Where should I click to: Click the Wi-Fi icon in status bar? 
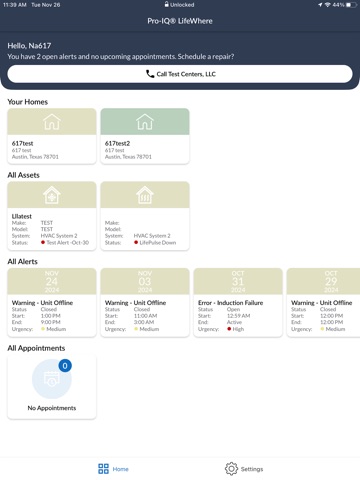(328, 5)
